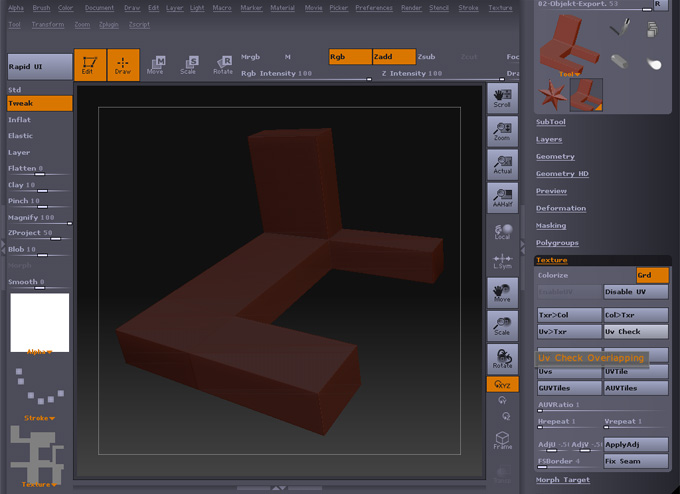The width and height of the screenshot is (680, 494).
Task: Toggle the XYZ rotation mode
Action: 502,384
